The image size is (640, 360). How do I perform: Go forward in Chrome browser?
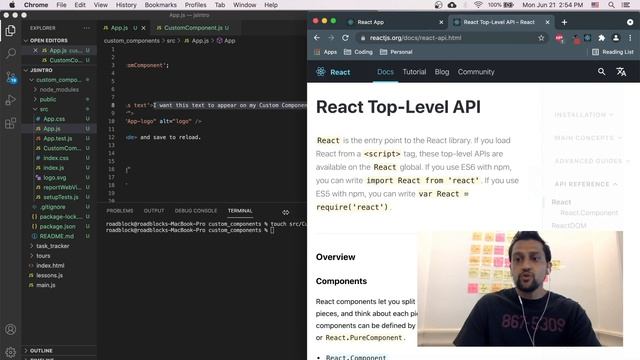331,38
